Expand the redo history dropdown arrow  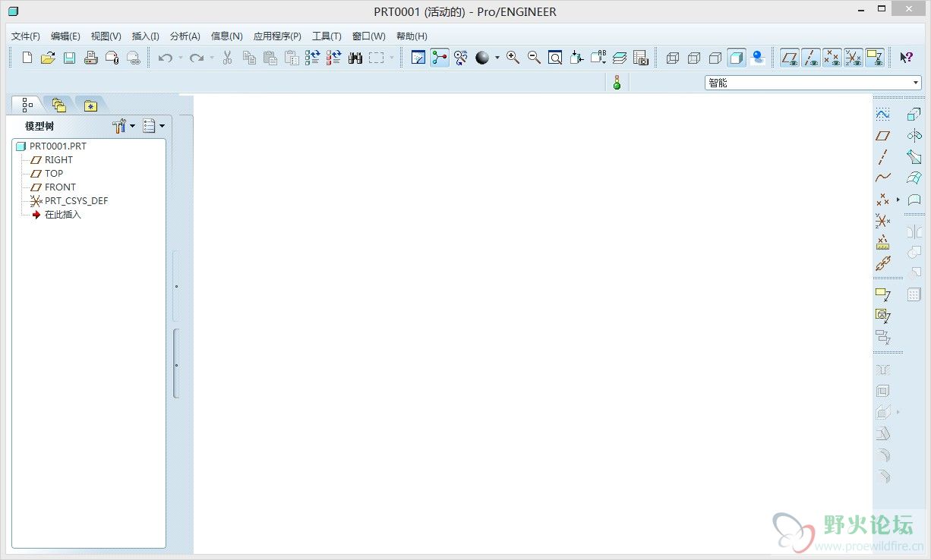point(212,58)
